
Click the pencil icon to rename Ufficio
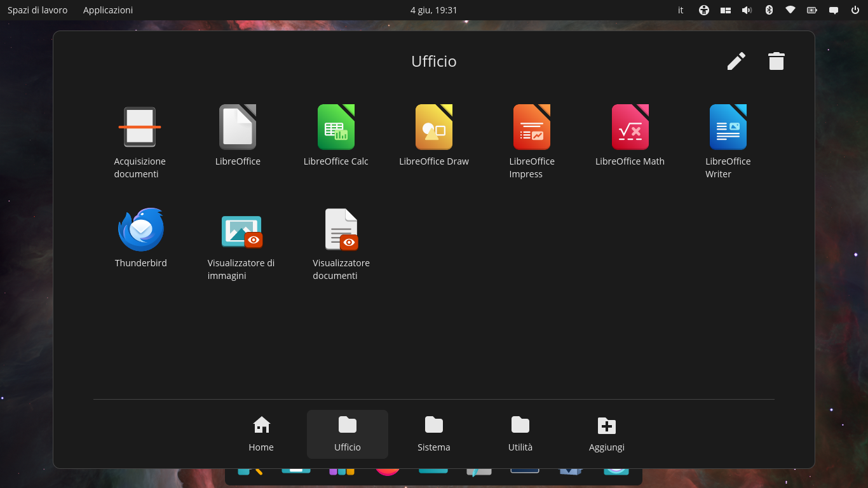(x=736, y=61)
